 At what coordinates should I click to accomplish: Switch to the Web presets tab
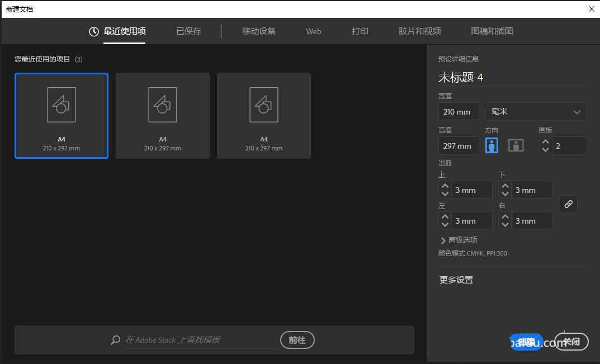tap(313, 32)
